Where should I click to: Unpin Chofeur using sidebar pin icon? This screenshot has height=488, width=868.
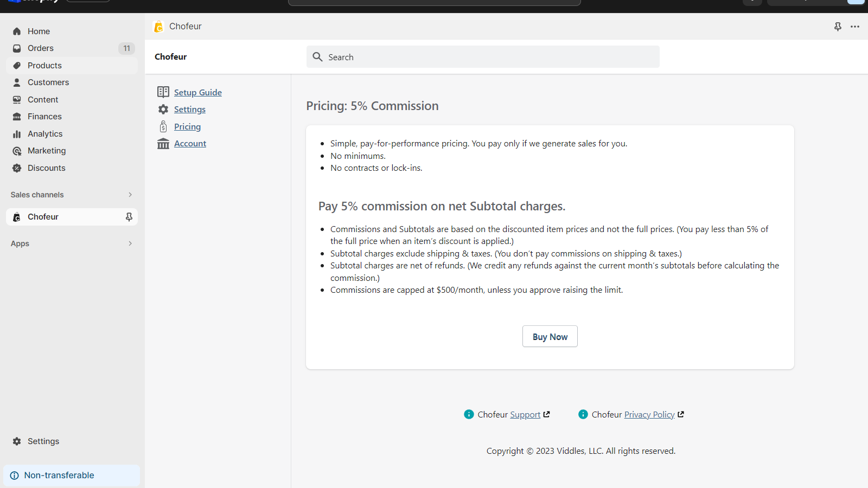pos(129,217)
